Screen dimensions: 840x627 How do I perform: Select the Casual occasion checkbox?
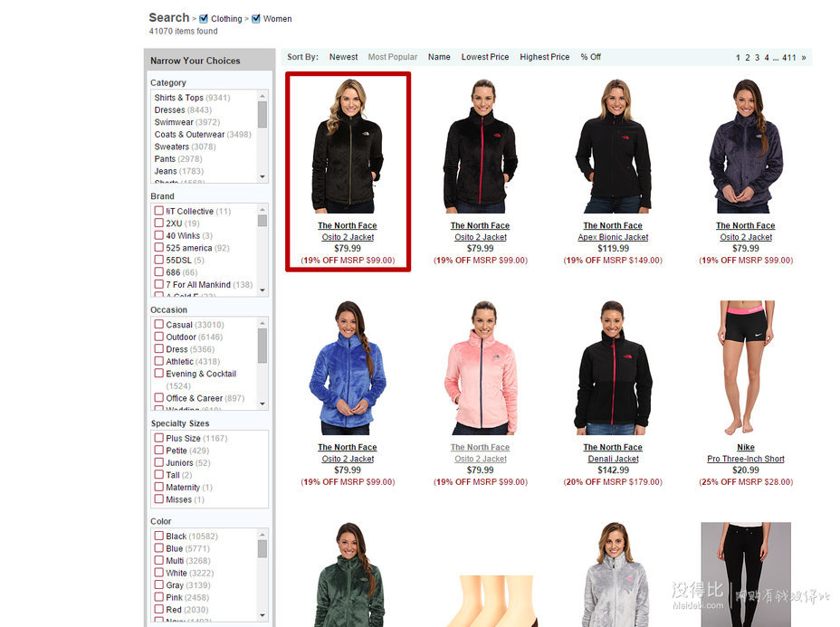[x=159, y=325]
